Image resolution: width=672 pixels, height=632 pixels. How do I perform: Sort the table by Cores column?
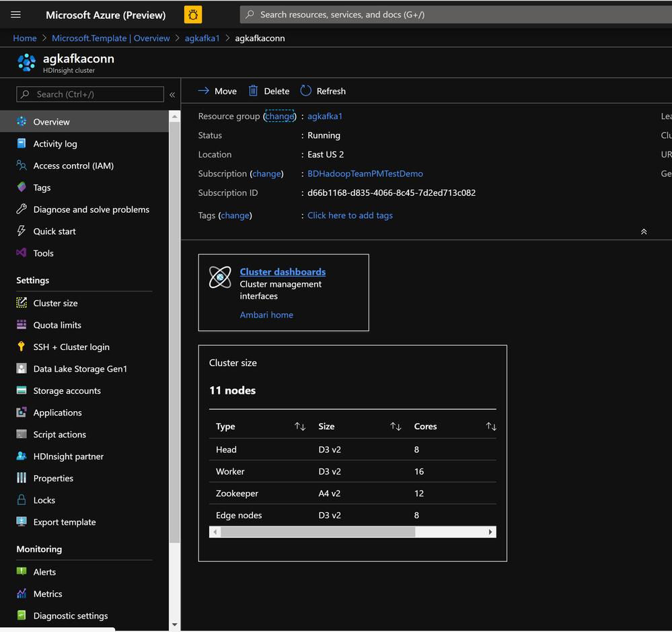(x=491, y=426)
